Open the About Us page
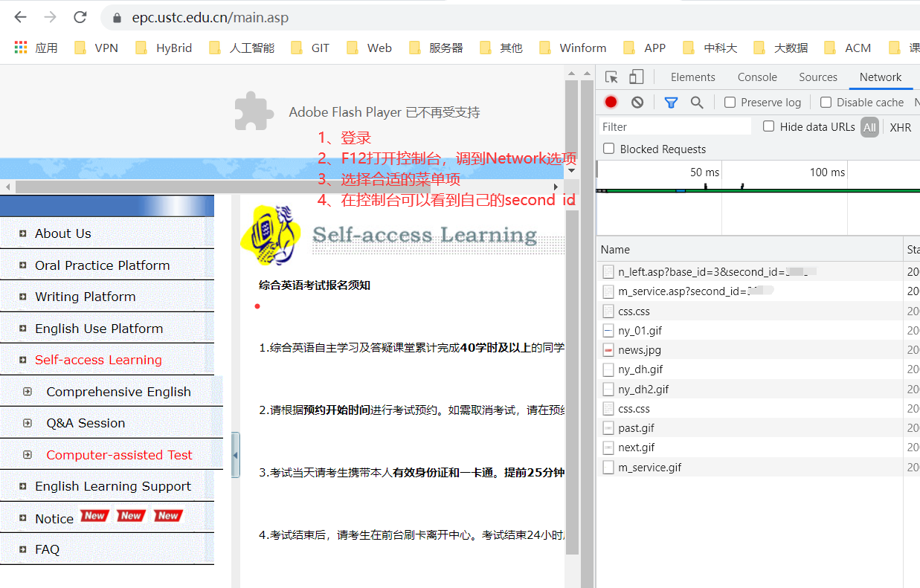 click(x=62, y=233)
